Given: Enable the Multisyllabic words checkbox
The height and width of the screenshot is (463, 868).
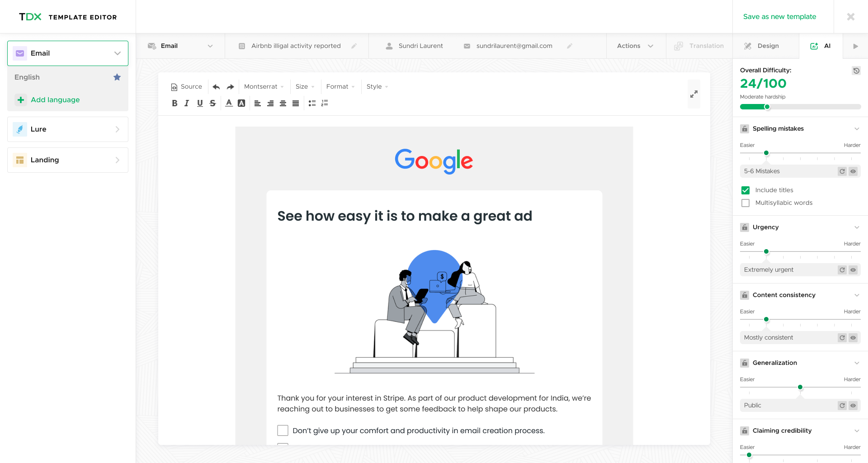Looking at the screenshot, I should click(x=745, y=203).
